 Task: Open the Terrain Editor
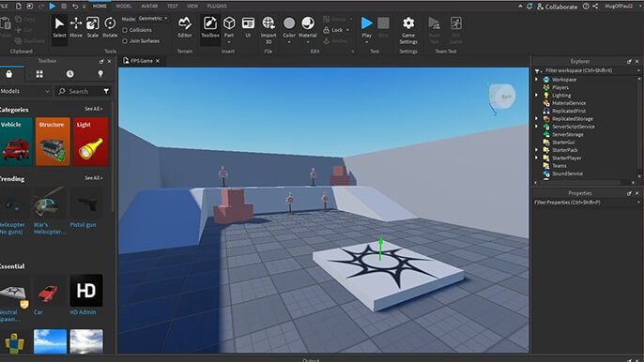tap(185, 27)
